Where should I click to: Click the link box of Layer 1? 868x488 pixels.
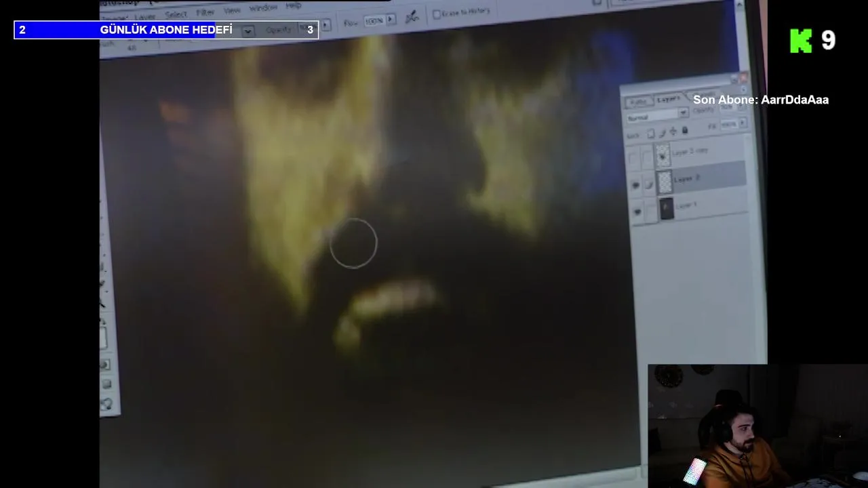coord(652,211)
